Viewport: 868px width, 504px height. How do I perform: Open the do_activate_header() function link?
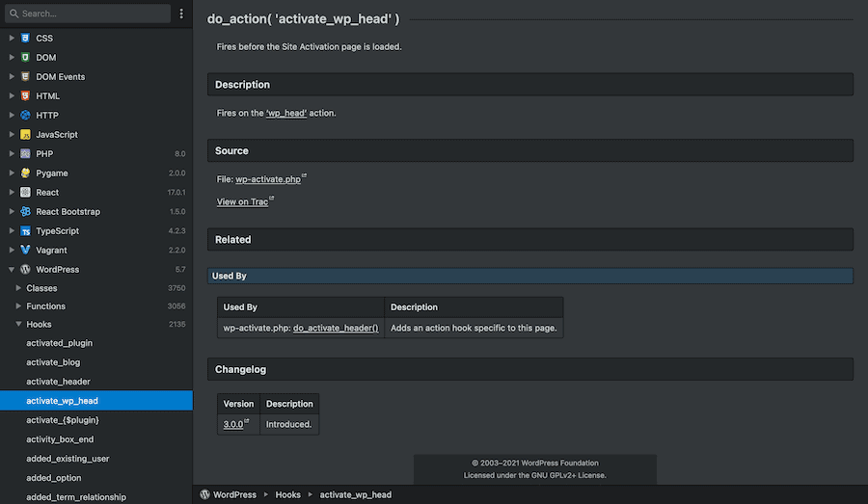pos(336,328)
